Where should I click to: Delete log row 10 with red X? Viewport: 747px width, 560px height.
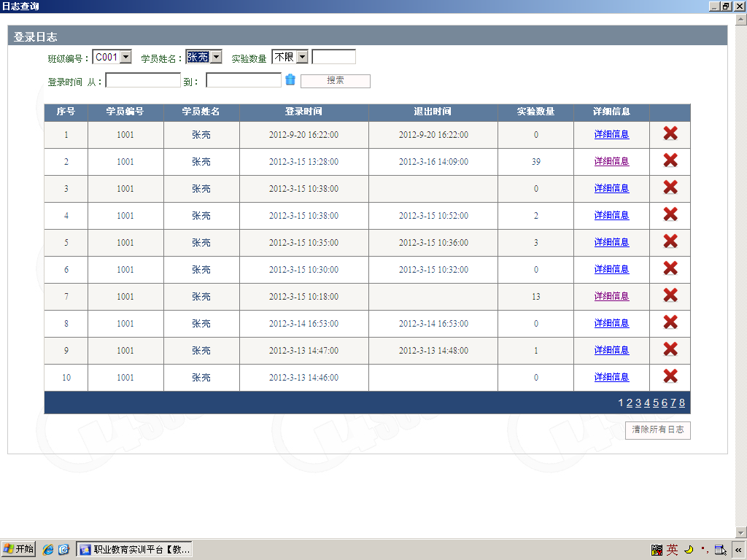[x=670, y=376]
